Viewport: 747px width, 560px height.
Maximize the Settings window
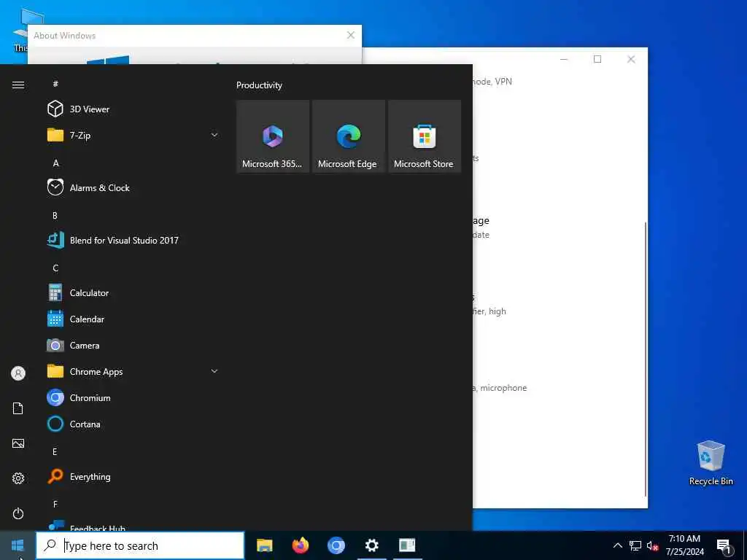tap(597, 59)
